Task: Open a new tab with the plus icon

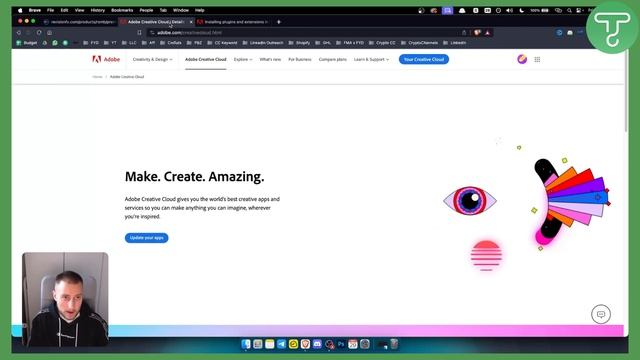Action: click(x=279, y=22)
